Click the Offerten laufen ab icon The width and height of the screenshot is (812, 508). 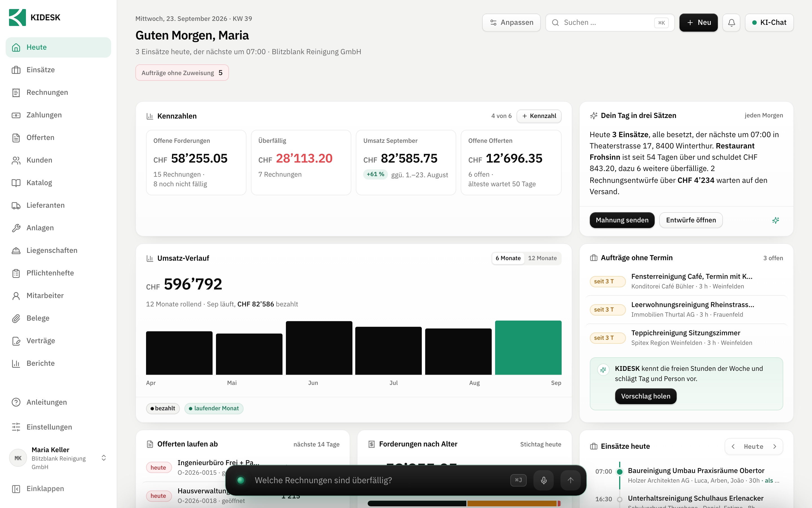point(150,444)
